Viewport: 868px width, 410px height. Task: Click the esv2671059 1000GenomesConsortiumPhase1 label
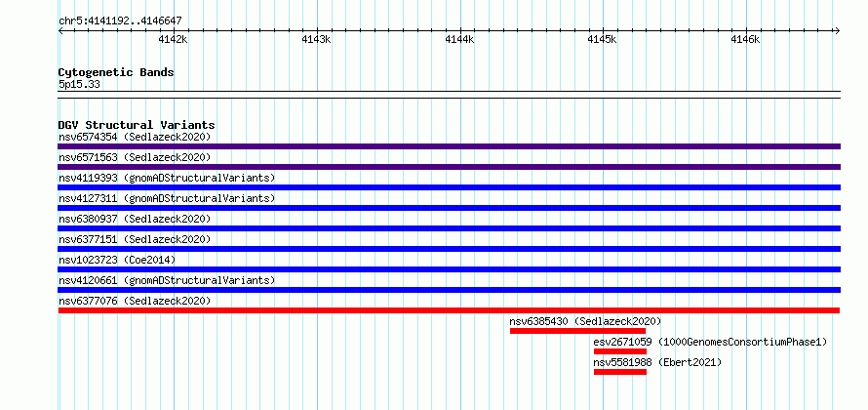point(710,342)
